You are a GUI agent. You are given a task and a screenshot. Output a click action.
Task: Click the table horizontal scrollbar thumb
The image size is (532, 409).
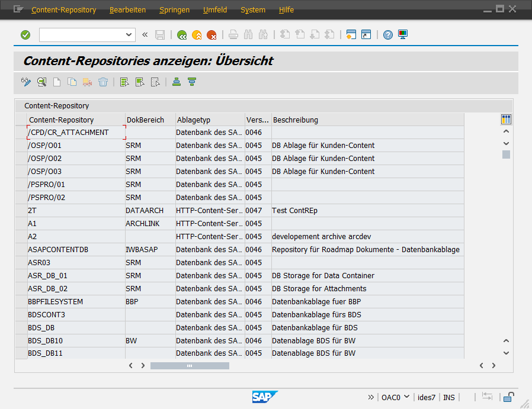pos(190,366)
